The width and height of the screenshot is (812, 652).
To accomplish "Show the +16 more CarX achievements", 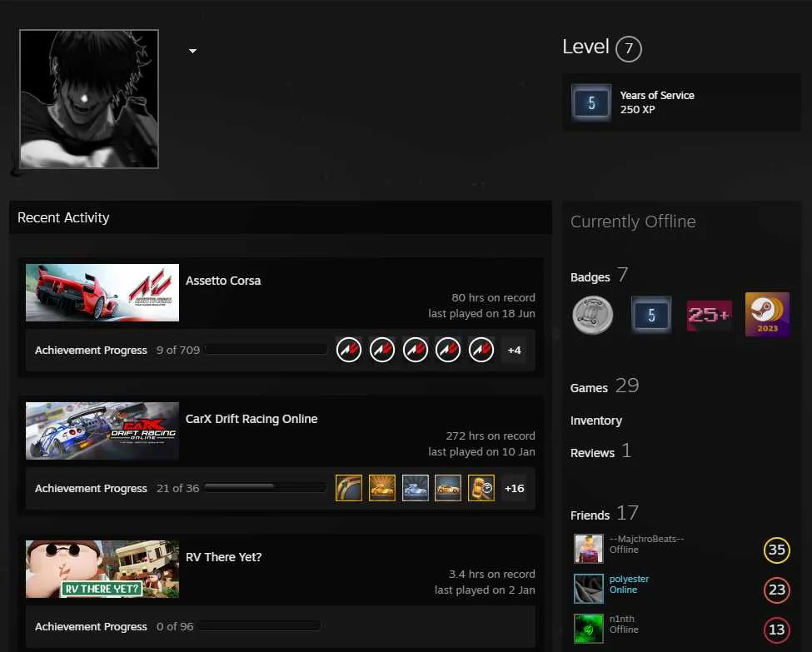I will pos(514,488).
